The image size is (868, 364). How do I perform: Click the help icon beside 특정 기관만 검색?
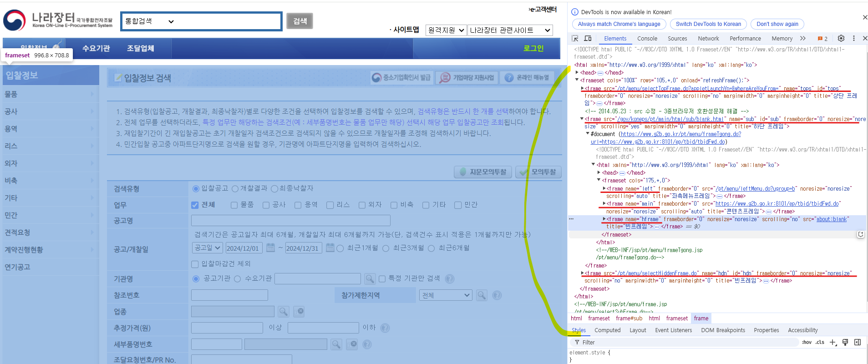coord(449,278)
